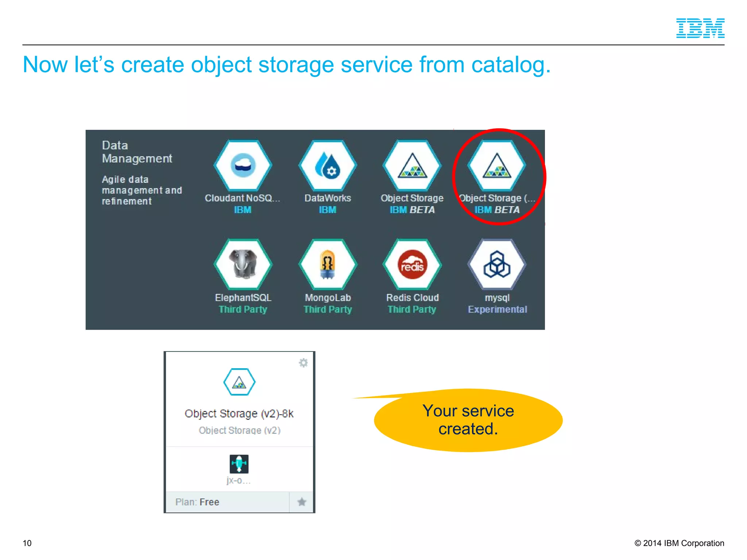Click the 'Plan: Free' text

click(197, 502)
